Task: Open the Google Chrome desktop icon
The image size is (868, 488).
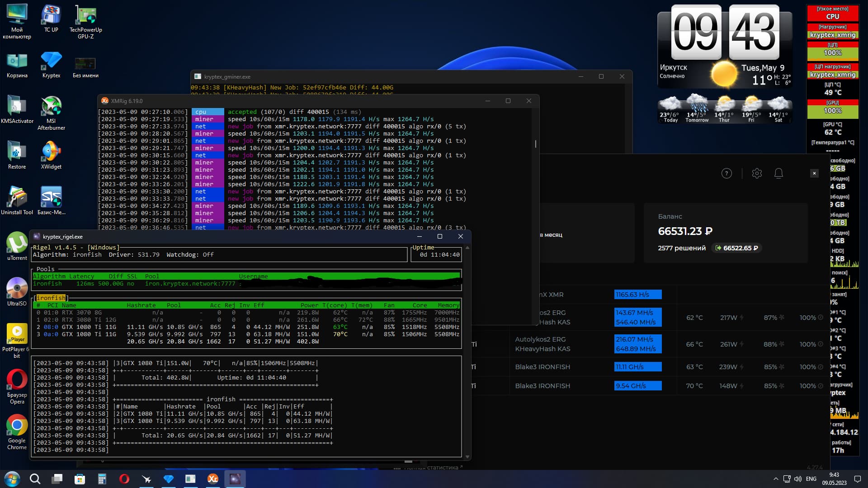Action: click(x=17, y=432)
